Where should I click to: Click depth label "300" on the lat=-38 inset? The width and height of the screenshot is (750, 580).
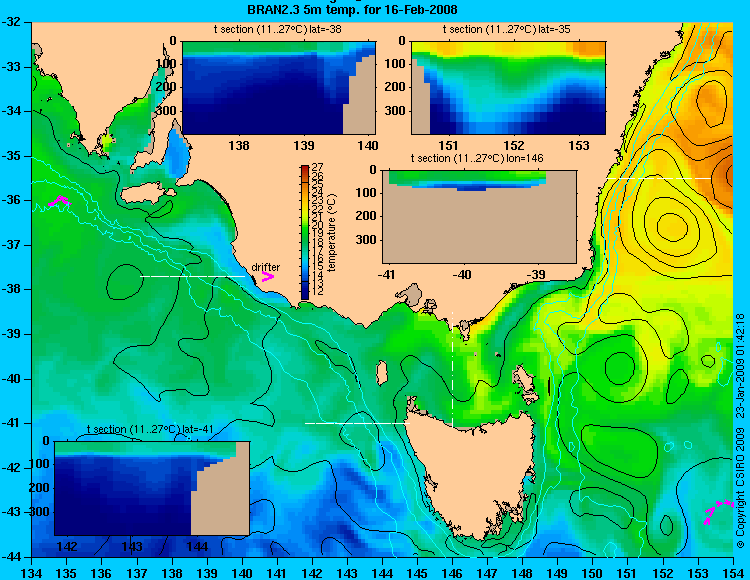click(x=168, y=111)
